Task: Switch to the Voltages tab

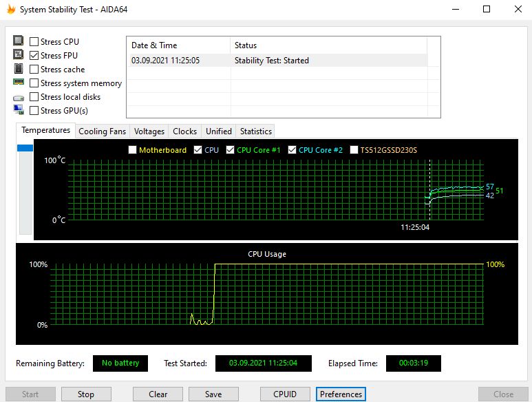Action: click(149, 131)
